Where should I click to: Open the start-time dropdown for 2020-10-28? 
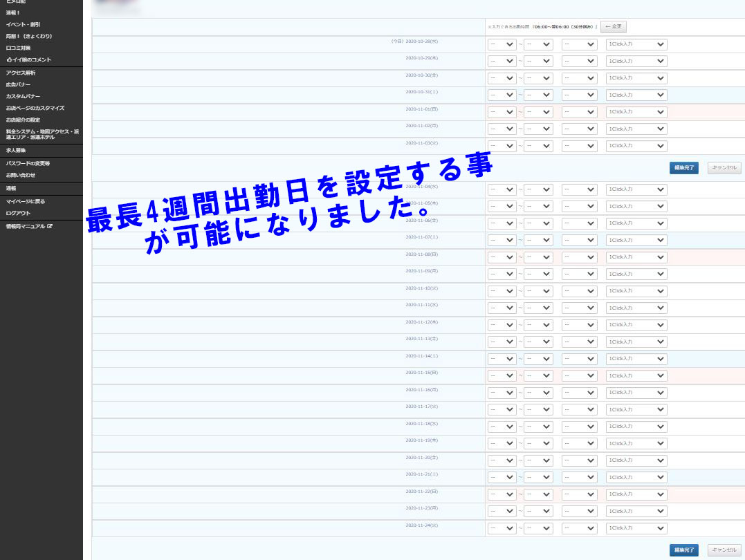(502, 45)
